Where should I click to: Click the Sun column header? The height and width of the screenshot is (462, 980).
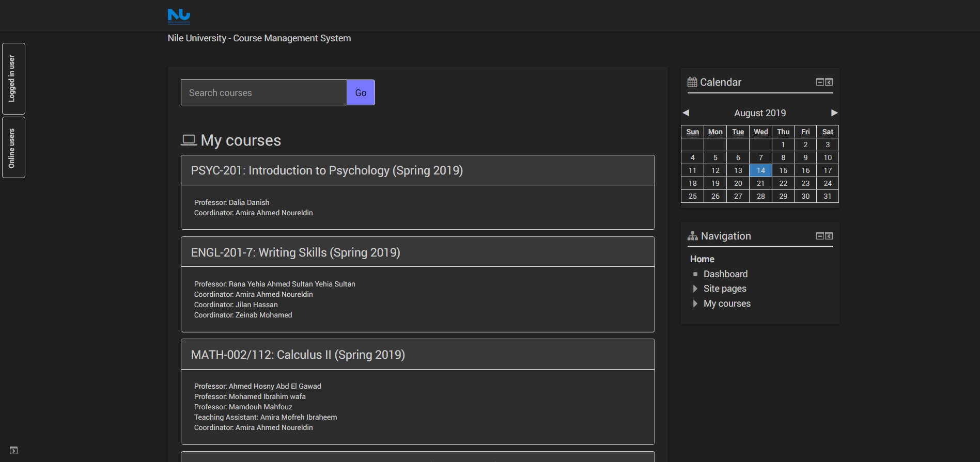(x=692, y=132)
